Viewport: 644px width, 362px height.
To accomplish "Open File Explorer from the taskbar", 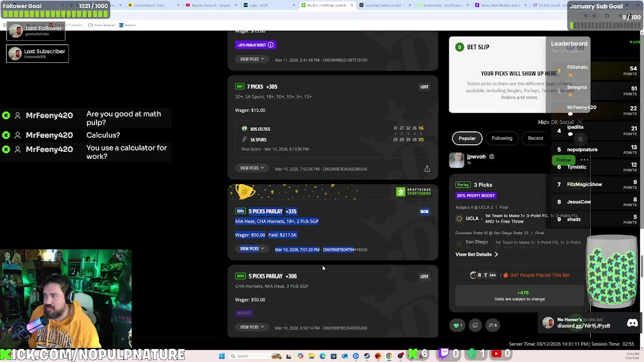I will coord(311,356).
